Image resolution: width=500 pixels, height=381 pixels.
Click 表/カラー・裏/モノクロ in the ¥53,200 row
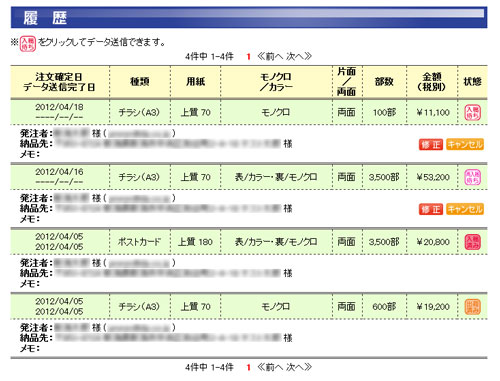(276, 177)
